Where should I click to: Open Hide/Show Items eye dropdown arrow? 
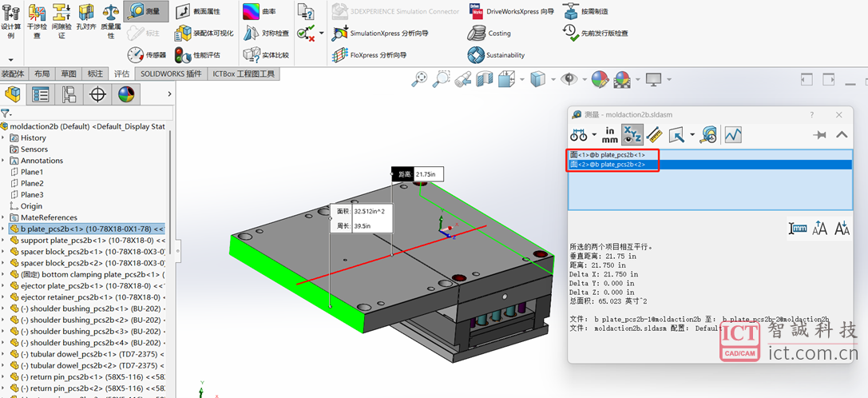583,80
